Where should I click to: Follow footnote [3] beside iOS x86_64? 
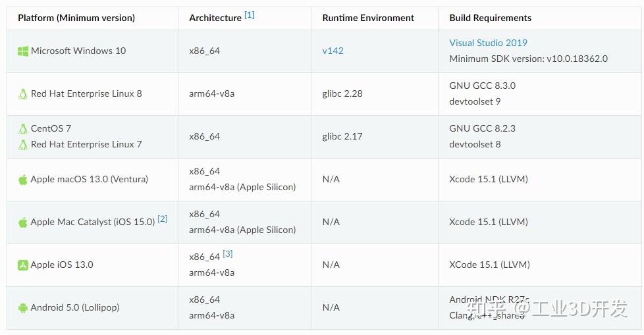pos(228,254)
